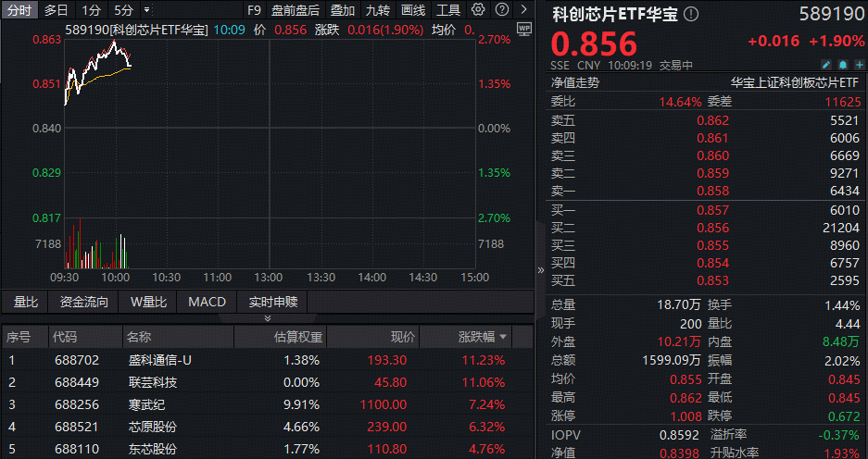Set price alert with bell icon
The width and height of the screenshot is (868, 459).
click(x=842, y=65)
